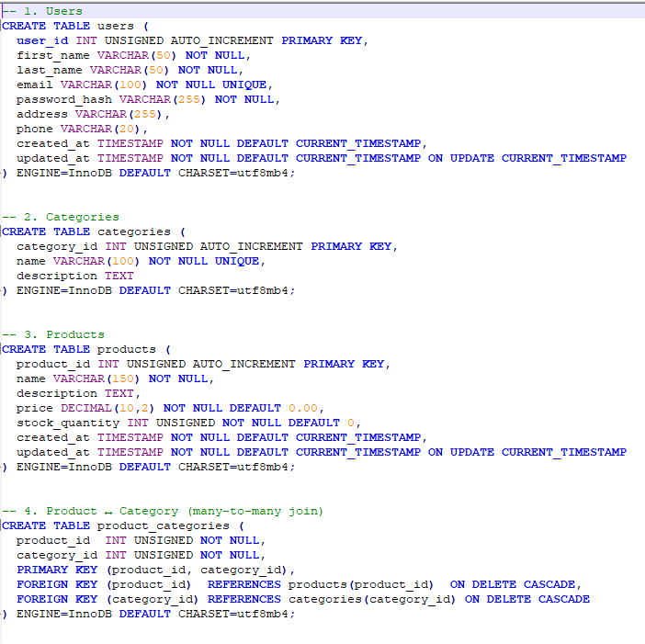Click ENGINE=InnoDB closing line of users table
The height and width of the screenshot is (644, 645).
pos(149,173)
